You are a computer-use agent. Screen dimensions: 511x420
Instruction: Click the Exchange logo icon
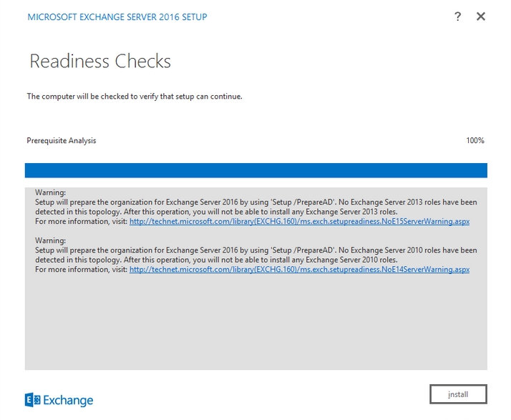pyautogui.click(x=32, y=400)
